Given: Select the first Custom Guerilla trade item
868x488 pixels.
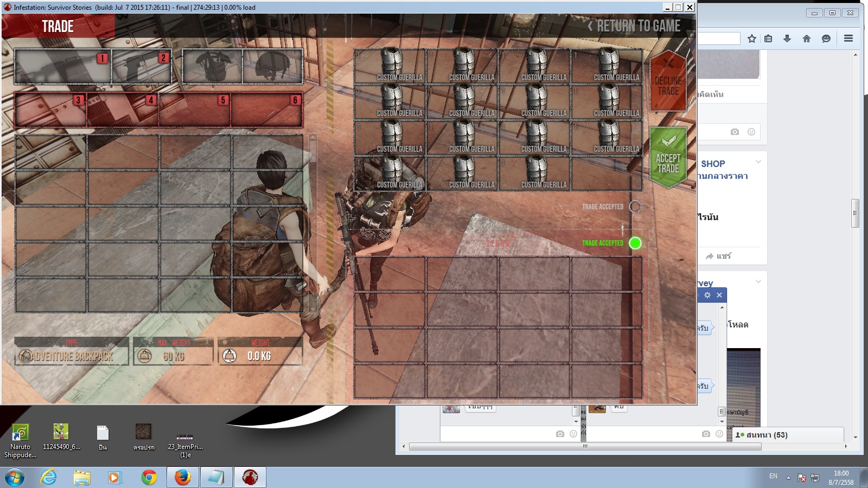Looking at the screenshot, I should pyautogui.click(x=390, y=66).
